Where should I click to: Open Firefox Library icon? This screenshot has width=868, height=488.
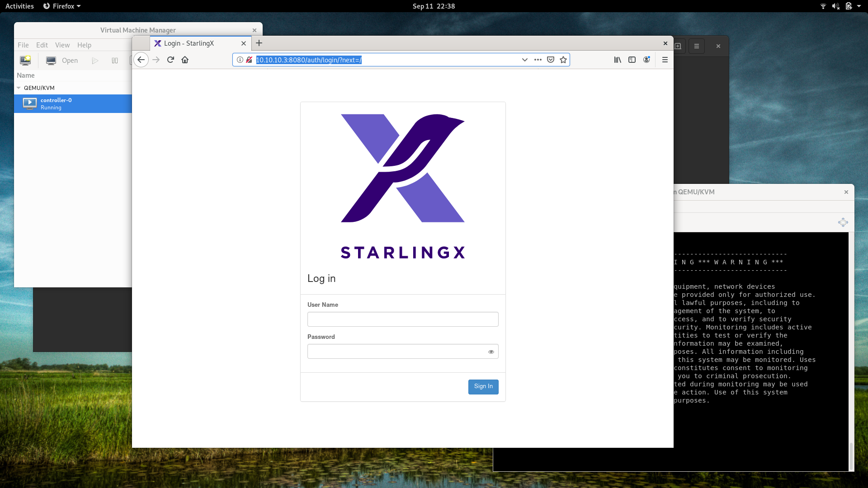tap(618, 60)
